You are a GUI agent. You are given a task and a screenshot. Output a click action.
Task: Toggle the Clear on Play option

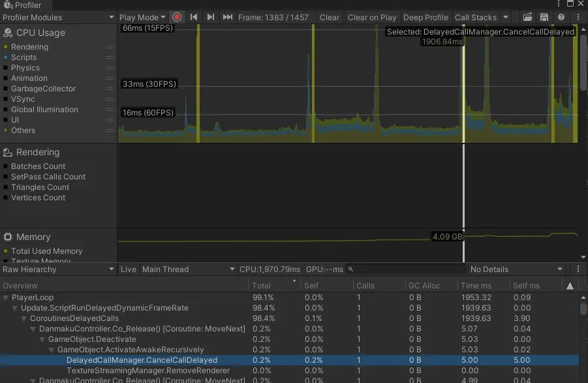tap(372, 18)
